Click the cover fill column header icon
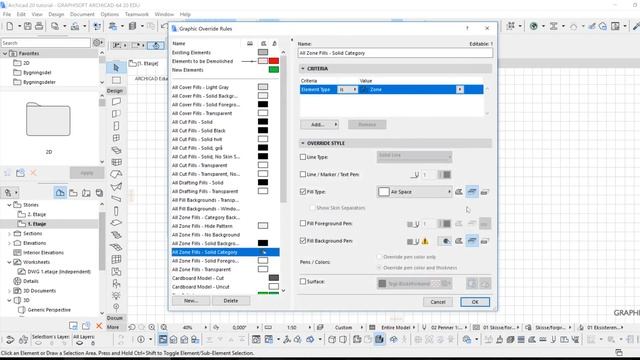The width and height of the screenshot is (640, 360). click(x=264, y=43)
